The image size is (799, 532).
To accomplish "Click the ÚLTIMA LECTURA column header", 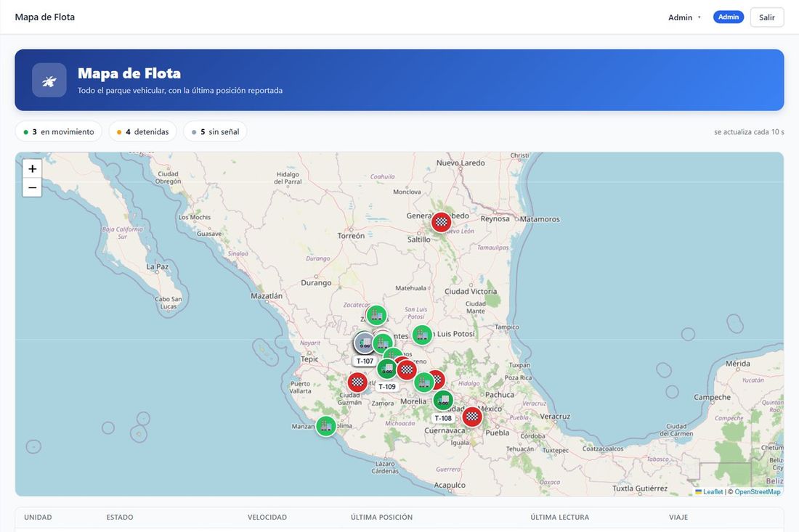I will (x=559, y=517).
